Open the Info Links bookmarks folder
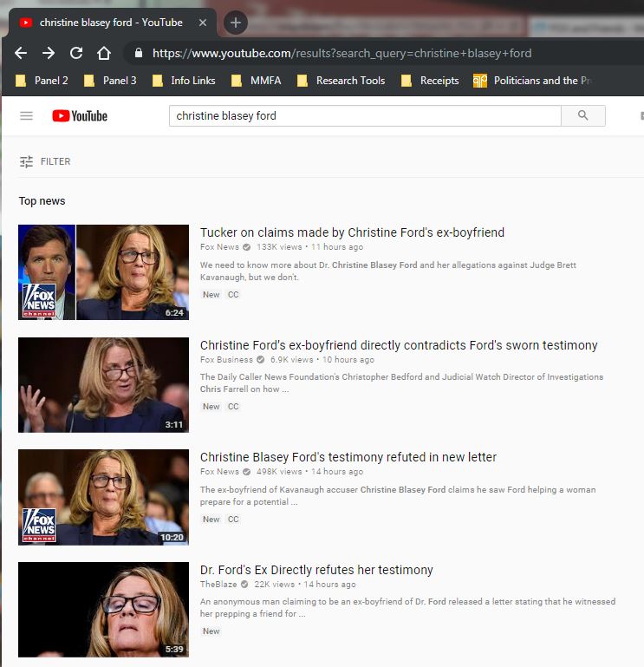Screen dimensions: 644x667 [x=184, y=81]
